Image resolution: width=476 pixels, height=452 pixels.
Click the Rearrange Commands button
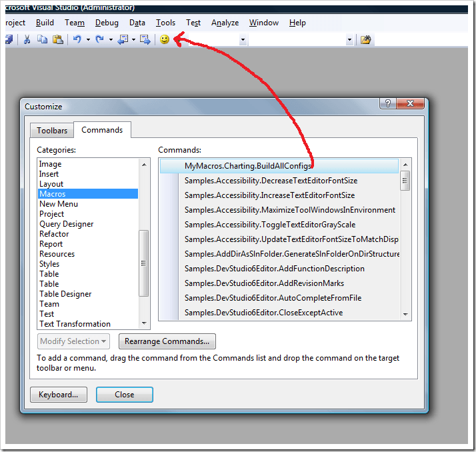(167, 341)
